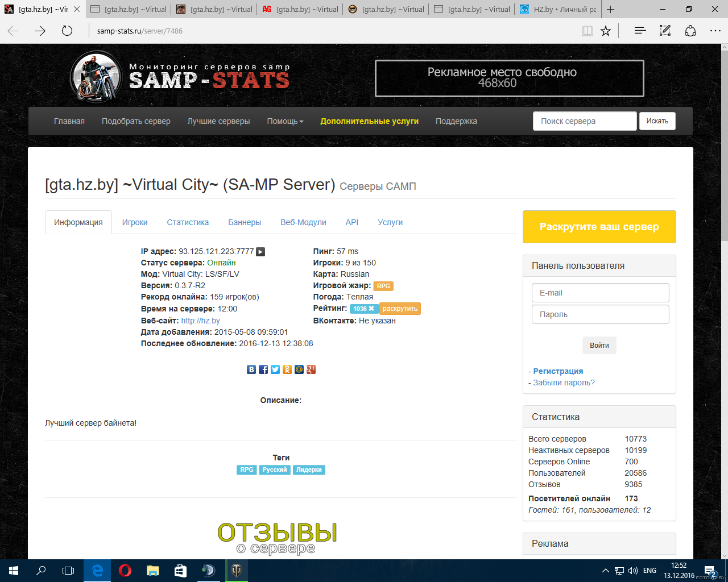The image size is (728, 582).
Task: Click the volume speaker tray icon
Action: (633, 571)
